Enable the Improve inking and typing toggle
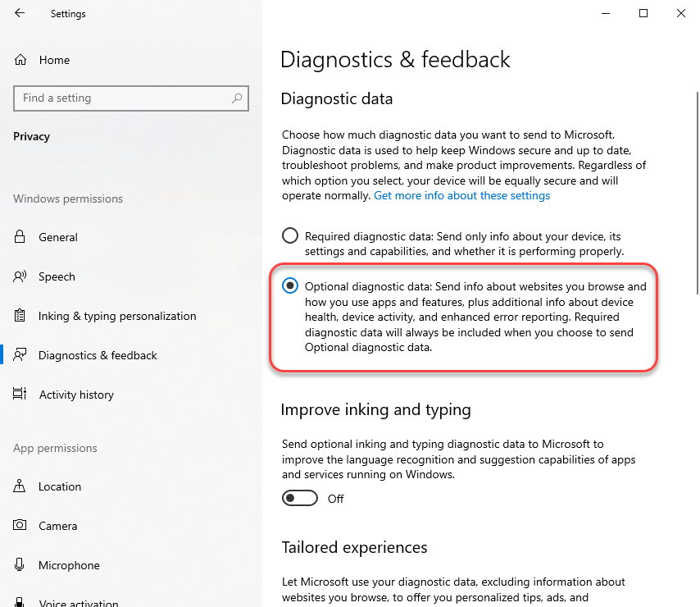The height and width of the screenshot is (607, 700). tap(299, 498)
